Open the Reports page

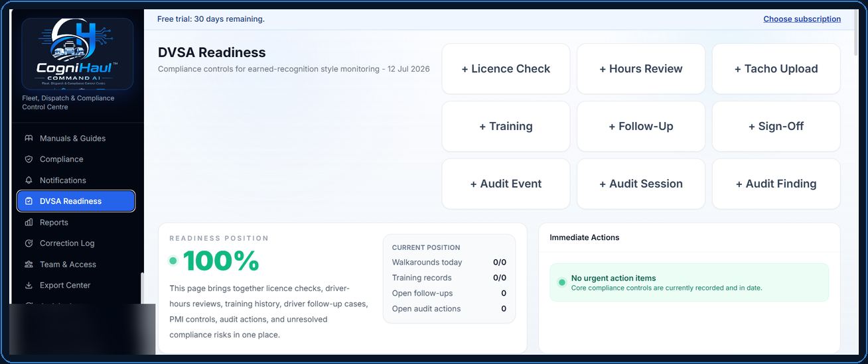[76, 222]
